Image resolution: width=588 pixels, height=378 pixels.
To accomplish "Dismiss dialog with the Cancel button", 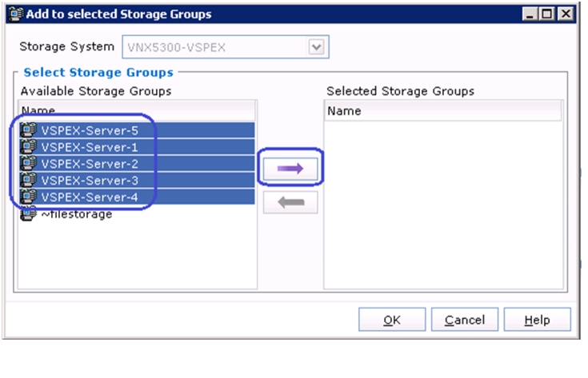I will click(465, 320).
